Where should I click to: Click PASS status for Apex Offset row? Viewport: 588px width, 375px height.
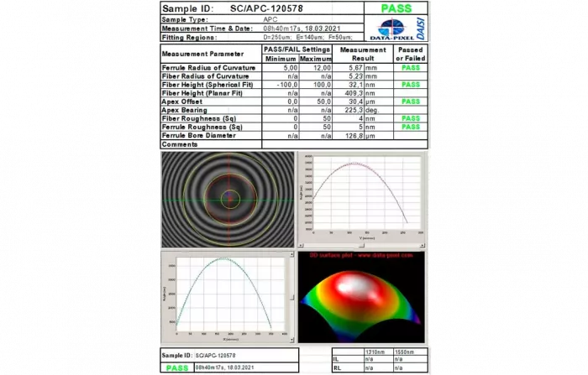click(411, 102)
